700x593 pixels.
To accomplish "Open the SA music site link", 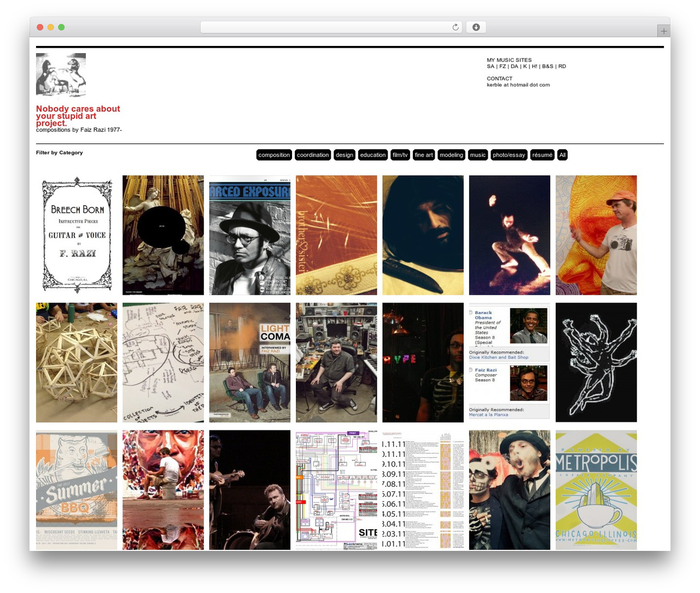I will coord(491,66).
